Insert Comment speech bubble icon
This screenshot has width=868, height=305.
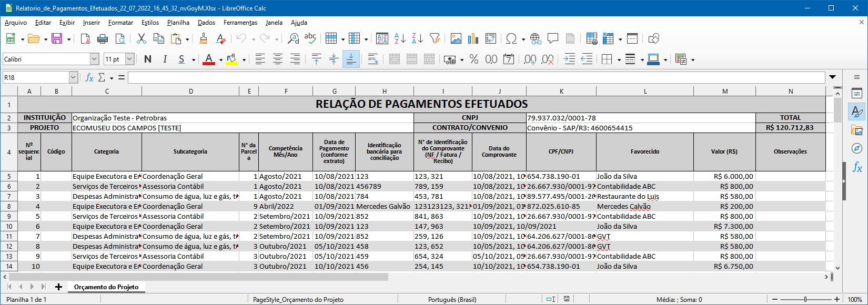click(553, 38)
